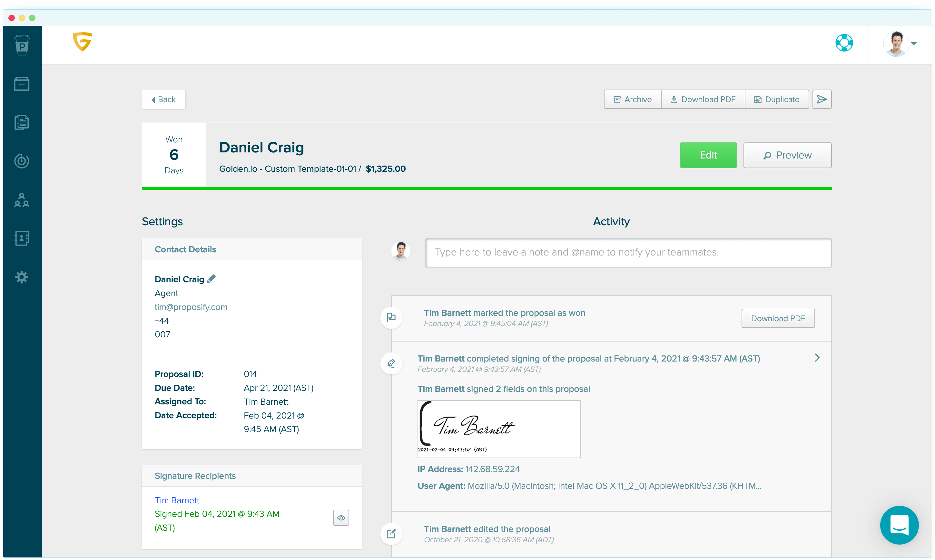
Task: Click the note input field
Action: [628, 253]
